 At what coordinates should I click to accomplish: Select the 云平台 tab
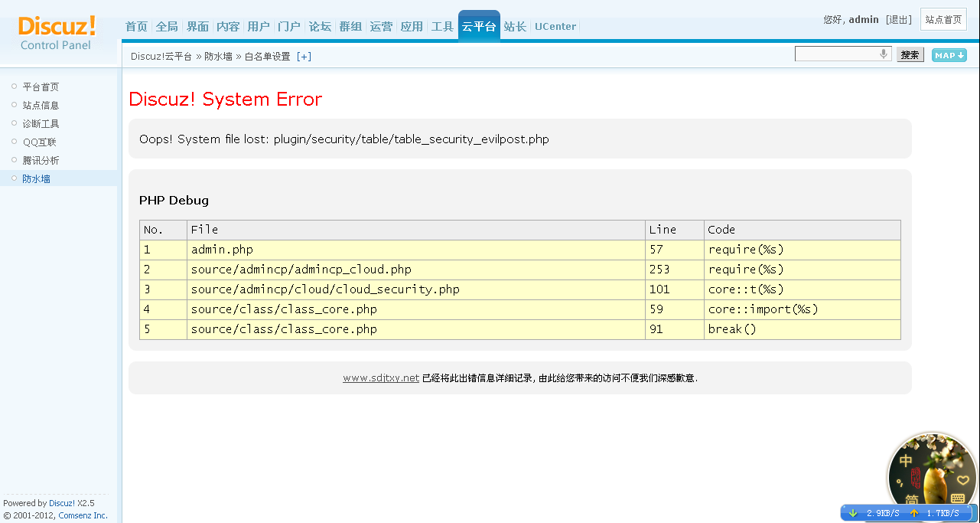pos(479,26)
